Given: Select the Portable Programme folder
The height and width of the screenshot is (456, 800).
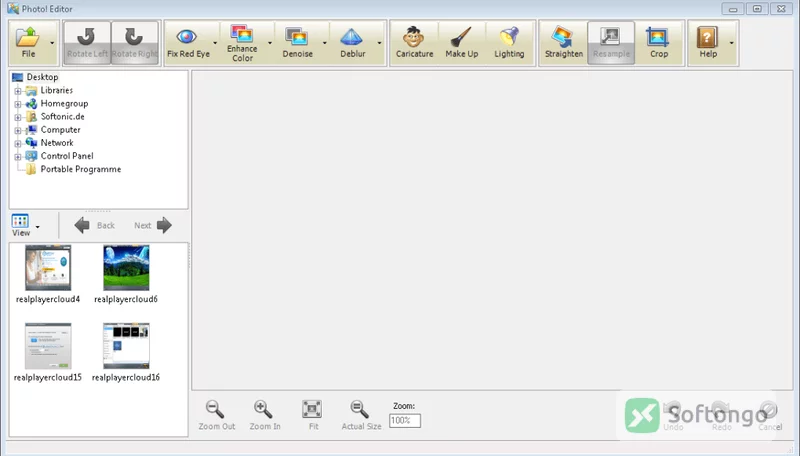Looking at the screenshot, I should tap(81, 169).
